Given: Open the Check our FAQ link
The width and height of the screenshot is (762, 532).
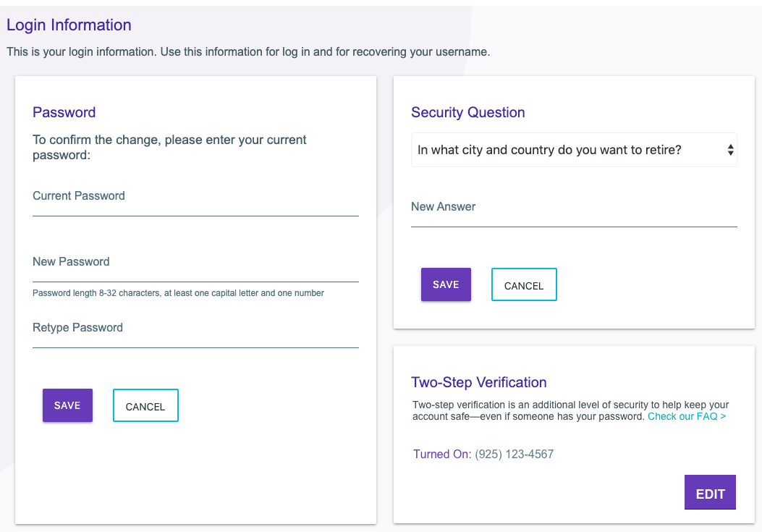Looking at the screenshot, I should click(687, 416).
